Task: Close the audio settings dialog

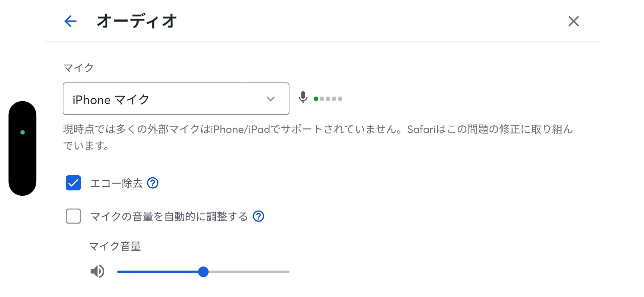Action: coord(574,21)
